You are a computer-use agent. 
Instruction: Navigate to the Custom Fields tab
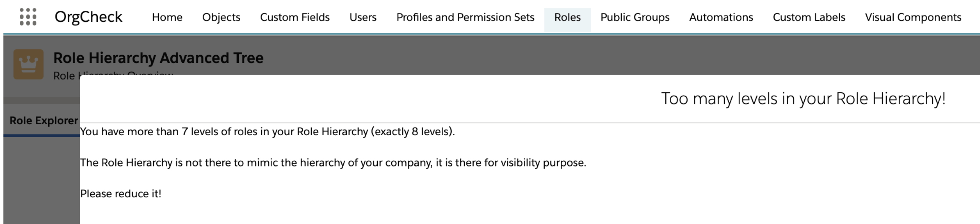pos(295,18)
